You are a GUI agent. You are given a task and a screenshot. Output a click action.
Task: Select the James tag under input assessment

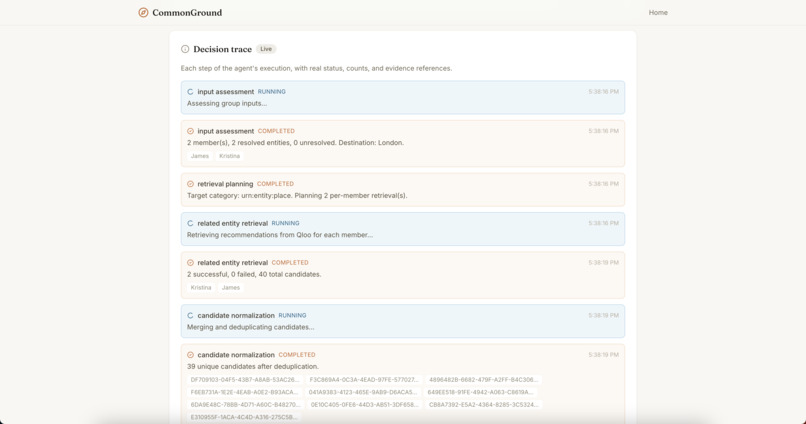click(200, 156)
